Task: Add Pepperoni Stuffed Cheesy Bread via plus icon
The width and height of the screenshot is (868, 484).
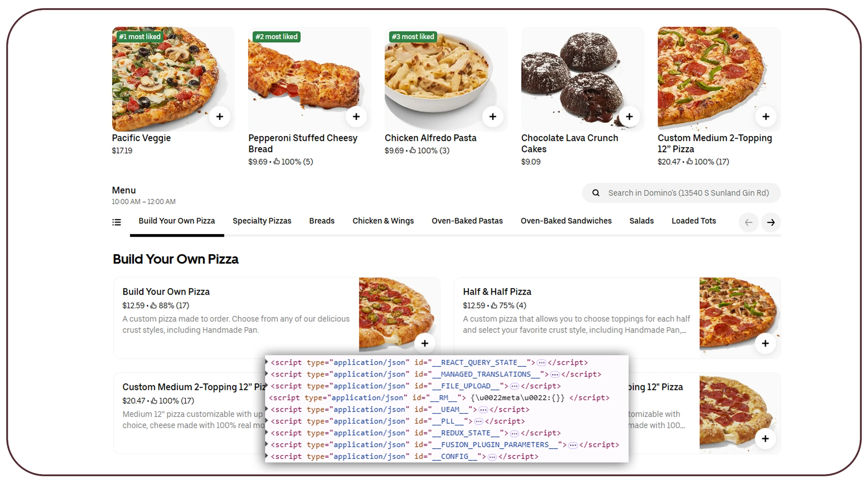Action: 356,116
